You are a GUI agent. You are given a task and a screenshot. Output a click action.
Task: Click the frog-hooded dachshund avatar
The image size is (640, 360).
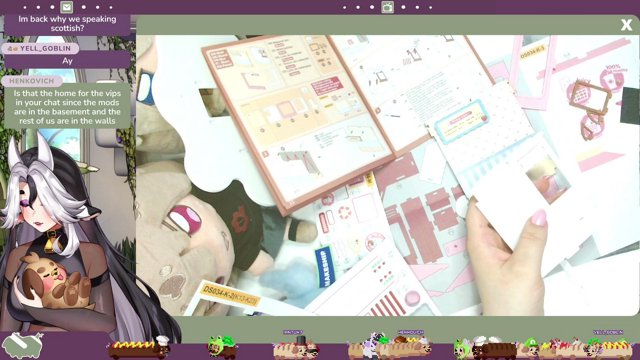(222, 347)
